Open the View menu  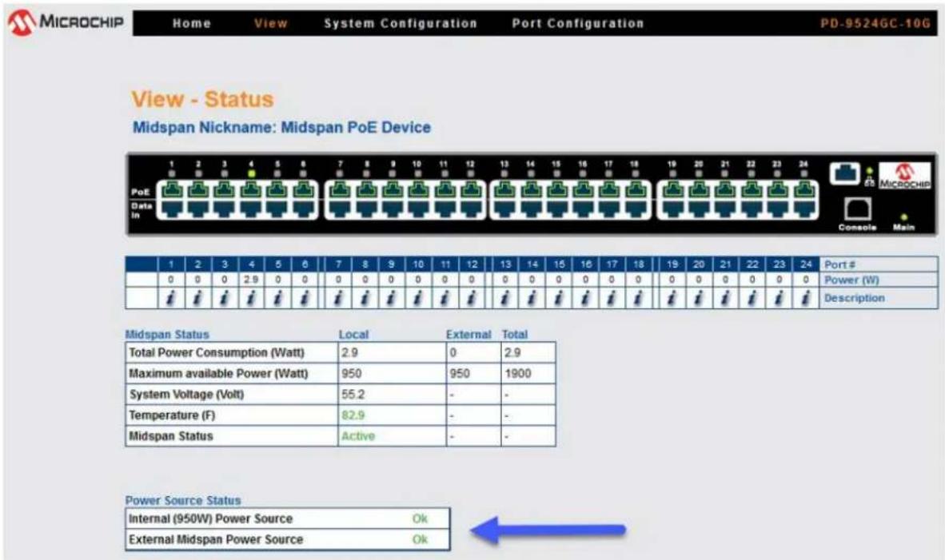(270, 23)
